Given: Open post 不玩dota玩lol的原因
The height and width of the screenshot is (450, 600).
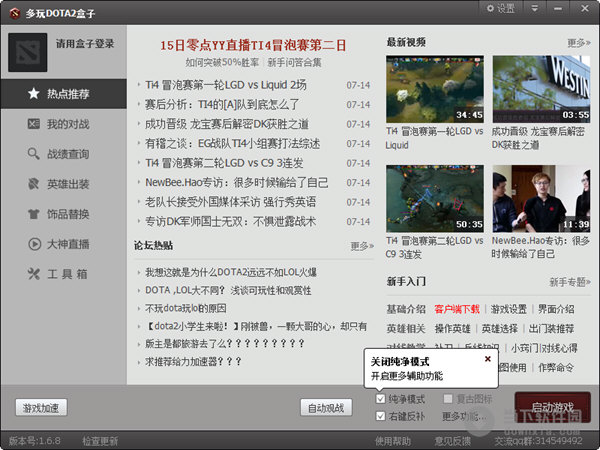Looking at the screenshot, I should [186, 308].
